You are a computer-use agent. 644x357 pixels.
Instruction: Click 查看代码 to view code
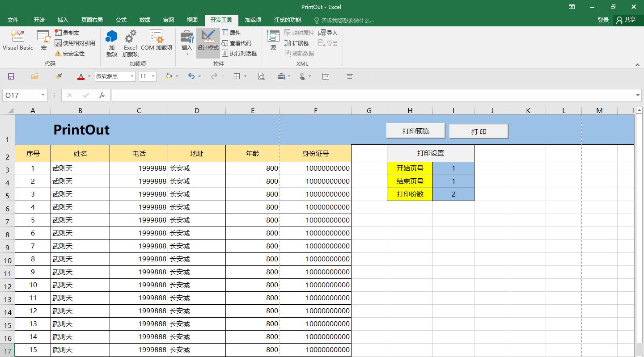click(x=237, y=43)
